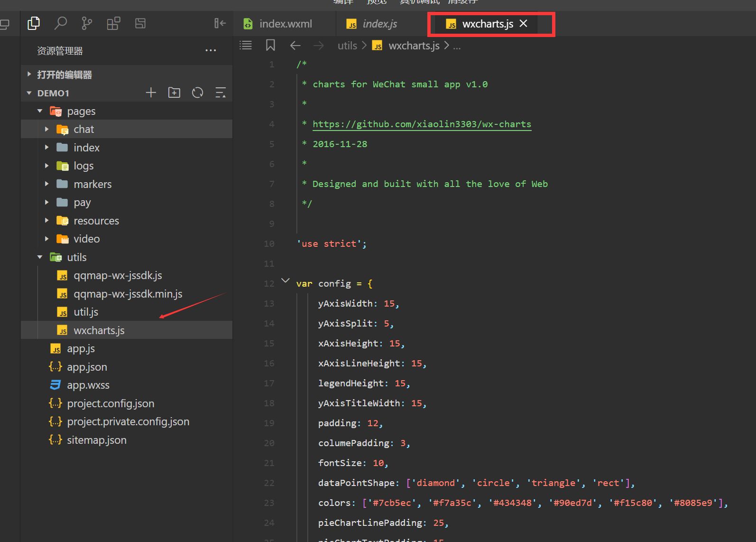This screenshot has width=756, height=542.
Task: Open app.js file
Action: [x=127, y=348]
